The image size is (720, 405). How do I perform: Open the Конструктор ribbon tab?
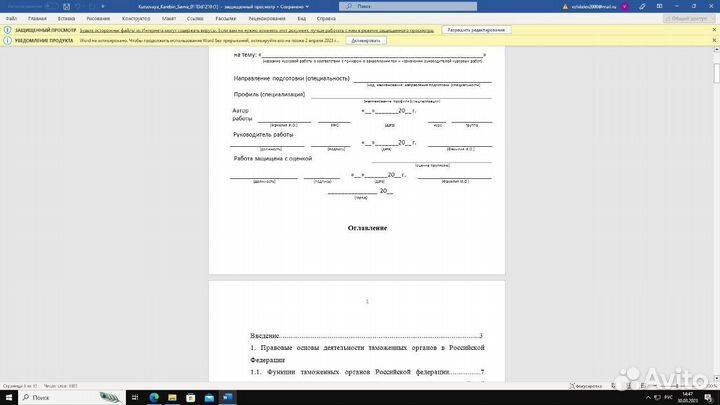click(135, 18)
